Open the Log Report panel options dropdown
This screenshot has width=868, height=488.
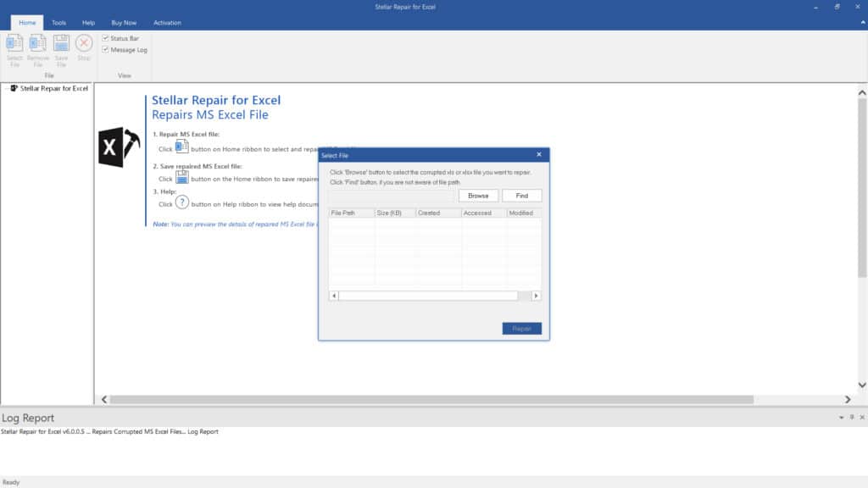point(842,417)
